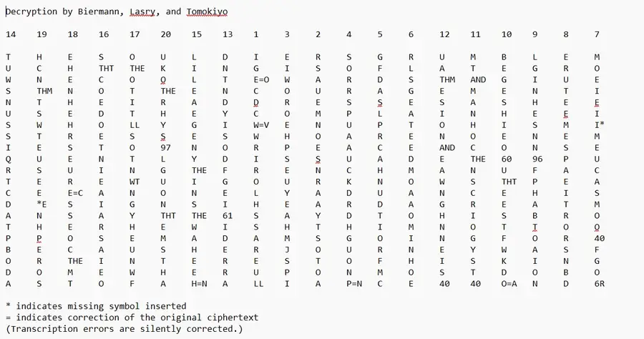Click column header number 20
The image size is (644, 339).
(165, 34)
